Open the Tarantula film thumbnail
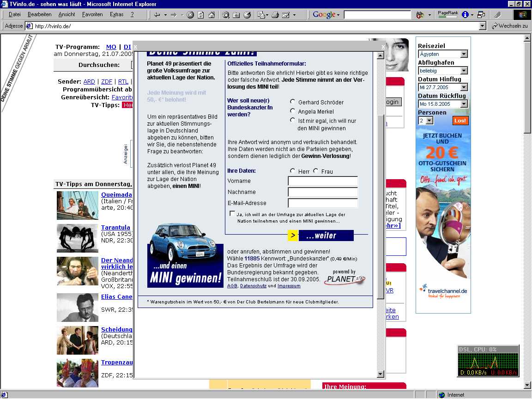 (x=78, y=238)
